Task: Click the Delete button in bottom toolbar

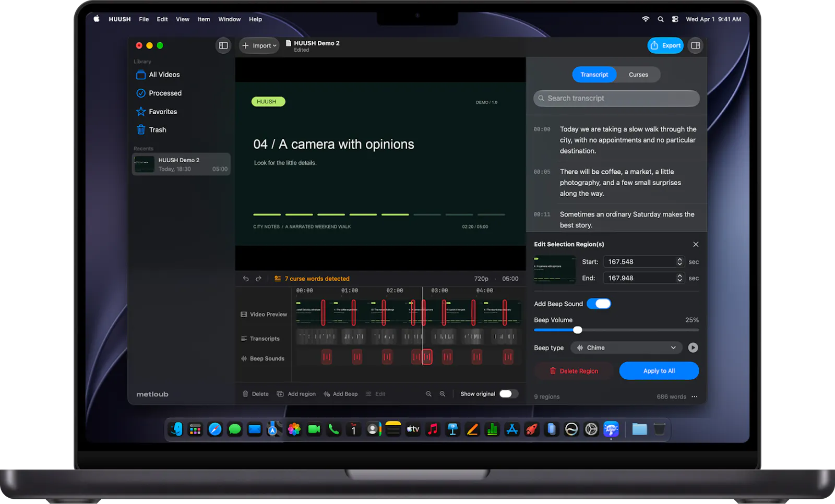Action: (x=256, y=394)
